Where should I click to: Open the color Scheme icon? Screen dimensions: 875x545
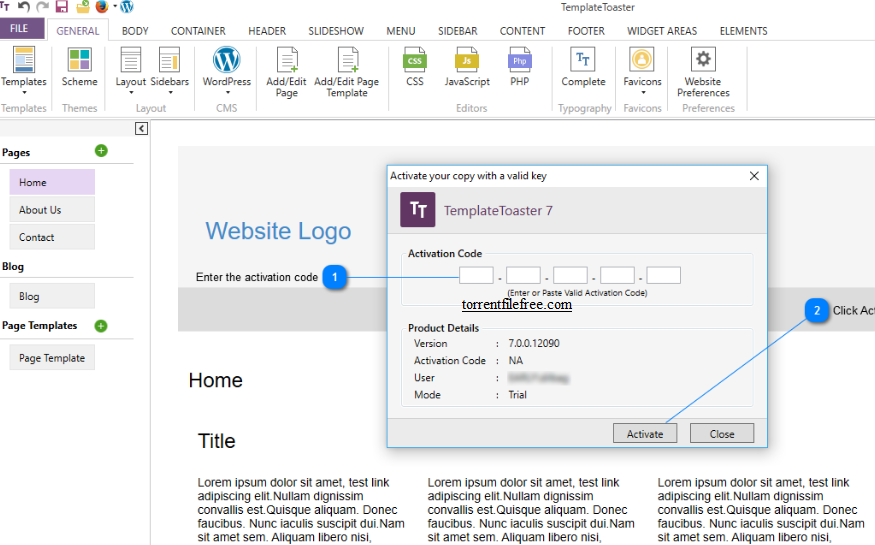click(79, 60)
